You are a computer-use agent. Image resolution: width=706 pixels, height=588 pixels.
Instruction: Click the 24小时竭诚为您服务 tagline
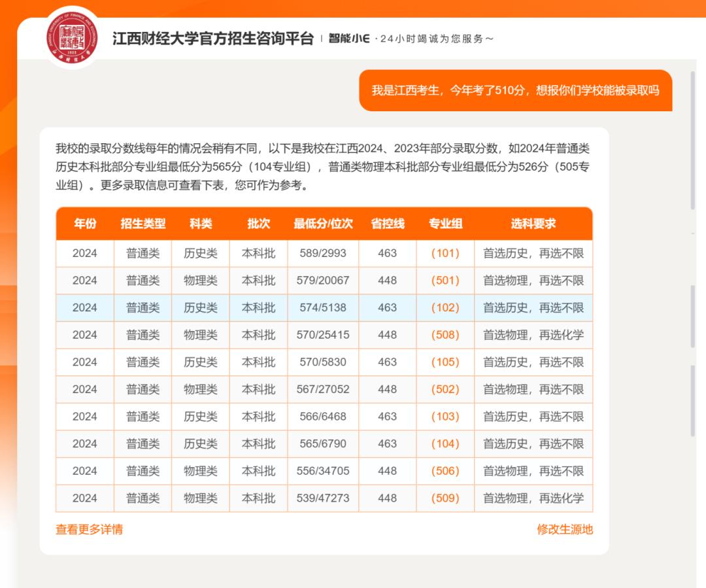pyautogui.click(x=437, y=39)
